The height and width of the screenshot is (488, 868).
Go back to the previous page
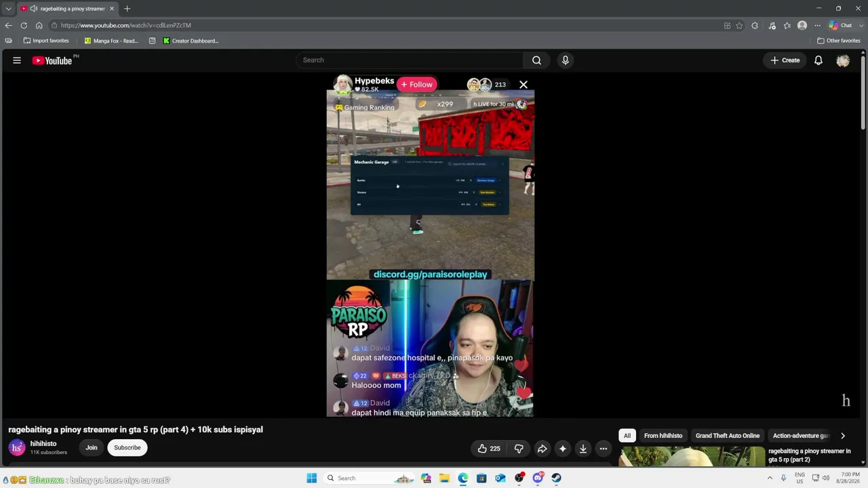click(8, 25)
